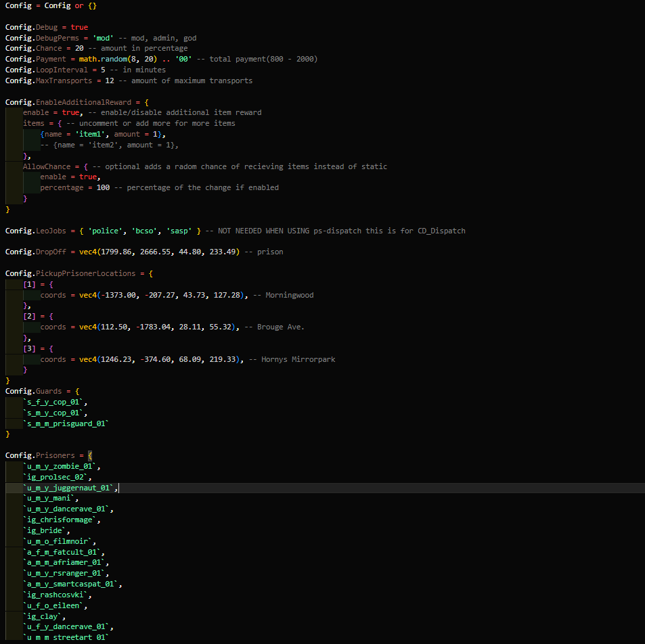Click the ig_chrisformage prisoner entry
Image resolution: width=645 pixels, height=644 pixels.
(x=62, y=520)
